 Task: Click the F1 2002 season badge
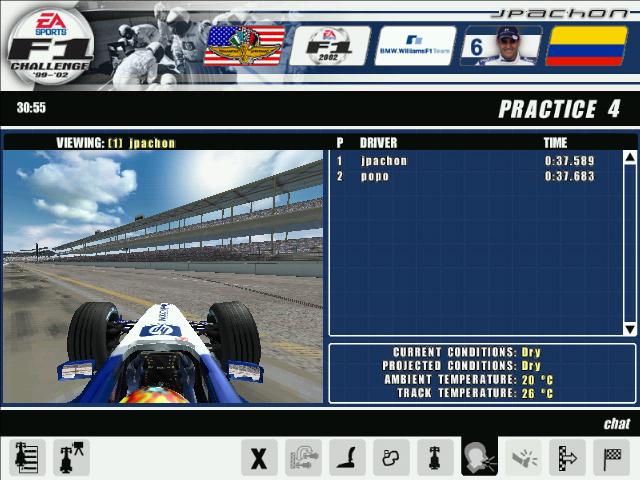click(329, 46)
